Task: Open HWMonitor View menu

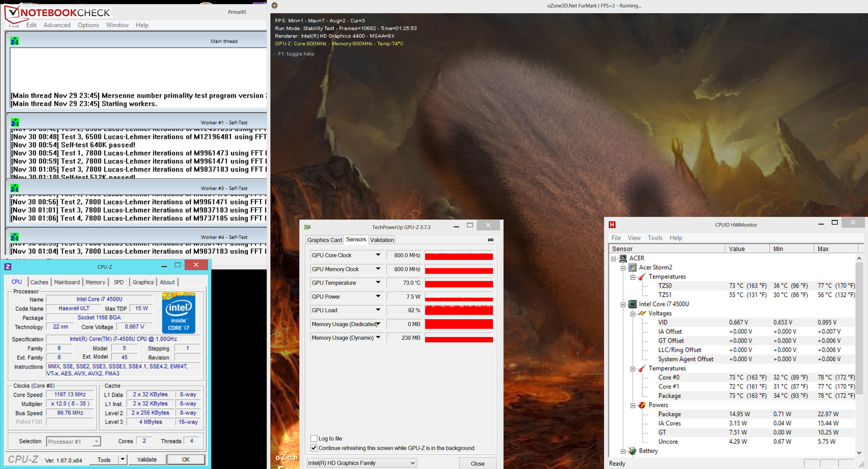Action: 634,238
